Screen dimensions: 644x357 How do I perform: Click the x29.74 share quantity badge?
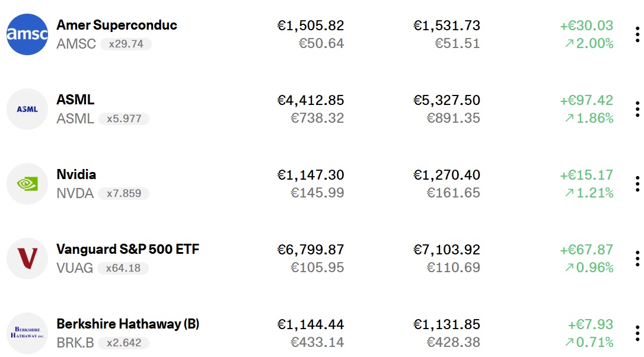pos(126,44)
